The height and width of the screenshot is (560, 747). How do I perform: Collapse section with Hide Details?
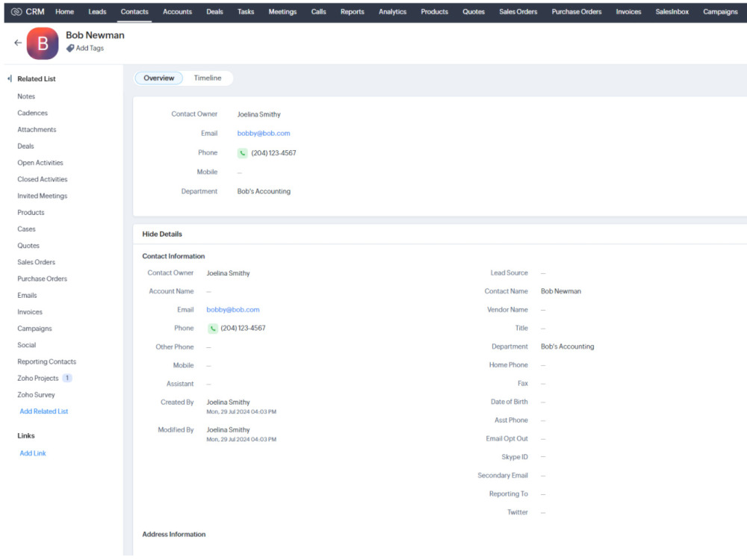[x=162, y=234]
